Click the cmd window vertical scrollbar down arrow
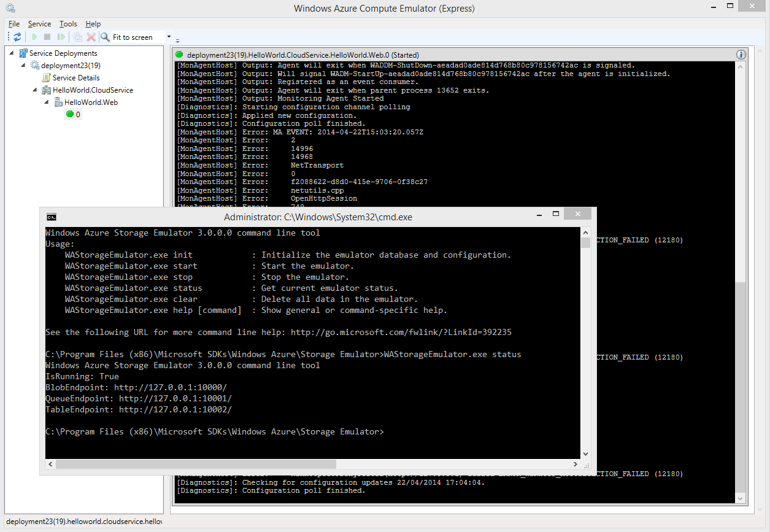Image resolution: width=770 pixels, height=532 pixels. [585, 453]
